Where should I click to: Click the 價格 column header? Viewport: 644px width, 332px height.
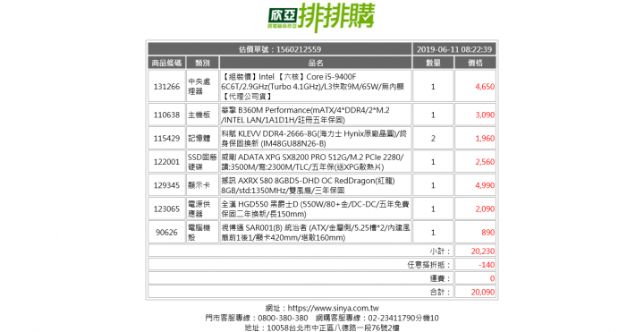tap(475, 63)
